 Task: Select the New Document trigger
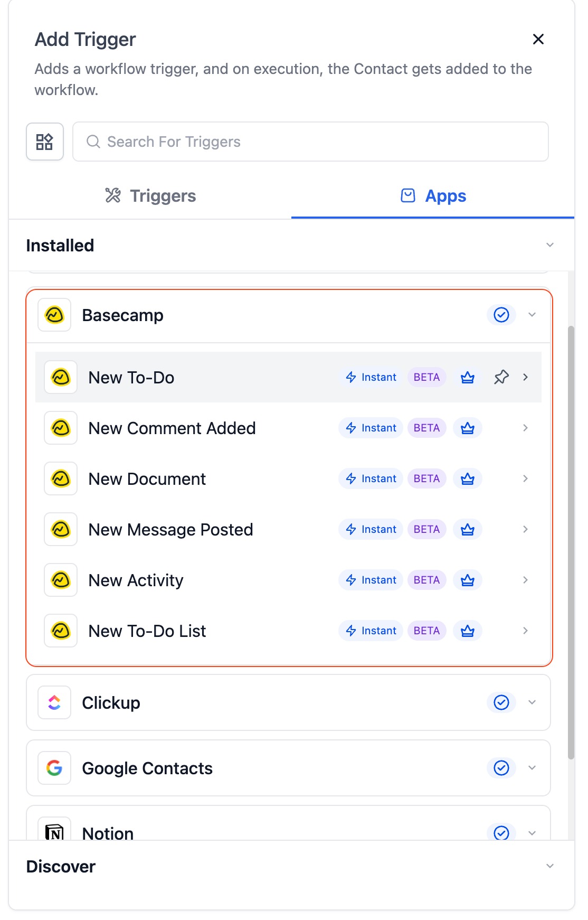(x=288, y=478)
